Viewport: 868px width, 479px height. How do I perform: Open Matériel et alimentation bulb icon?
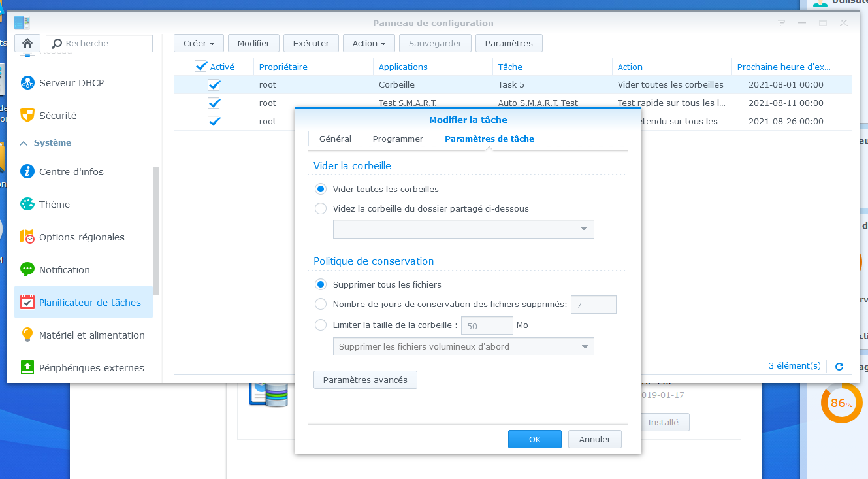click(27, 335)
